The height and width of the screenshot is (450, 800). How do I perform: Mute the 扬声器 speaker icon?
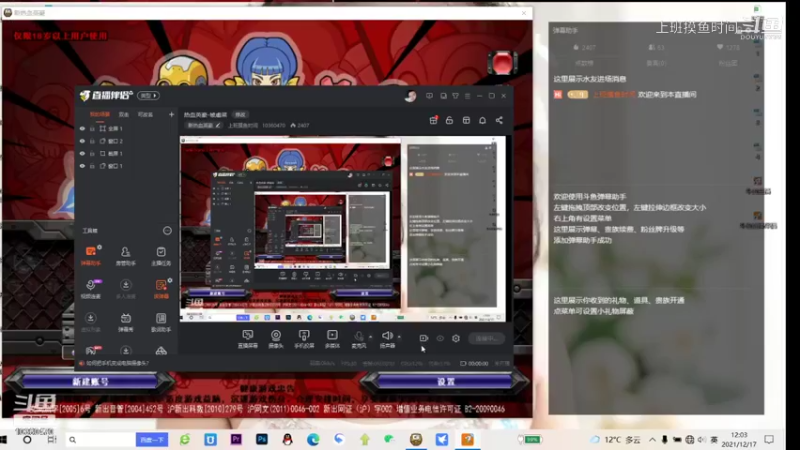tap(387, 335)
